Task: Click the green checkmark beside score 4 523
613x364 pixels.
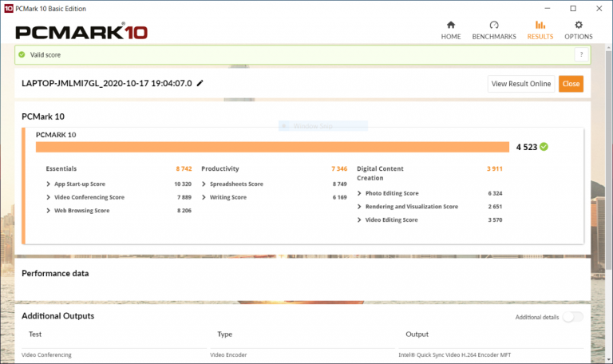Action: click(544, 147)
